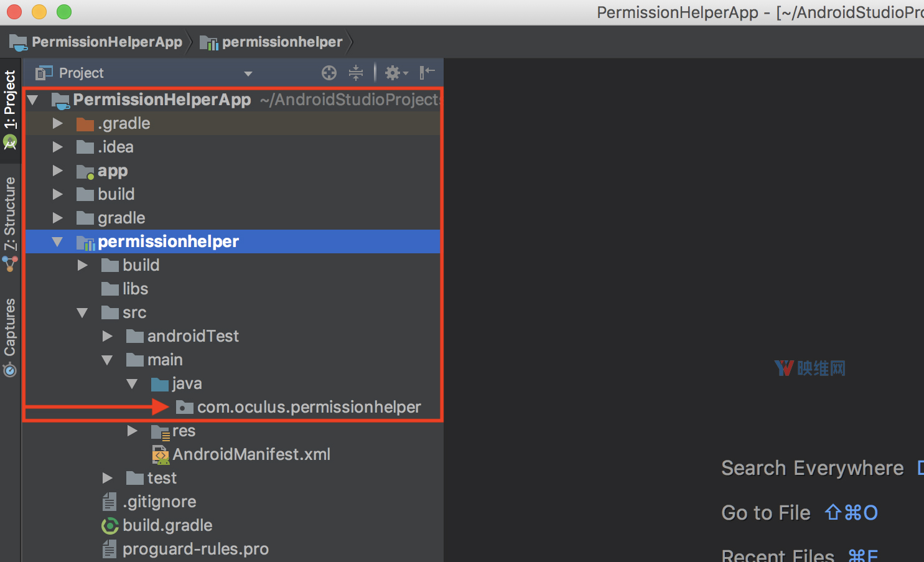Screen dimensions: 924x562
Task: Click PermissionHelperApp in the breadcrumb bar
Action: [106, 42]
